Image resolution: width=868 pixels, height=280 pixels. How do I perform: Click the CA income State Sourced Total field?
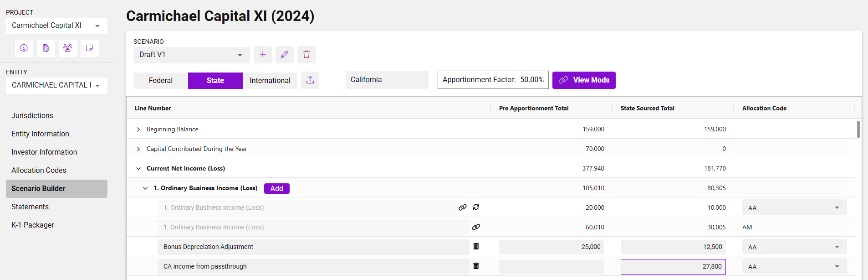click(673, 267)
